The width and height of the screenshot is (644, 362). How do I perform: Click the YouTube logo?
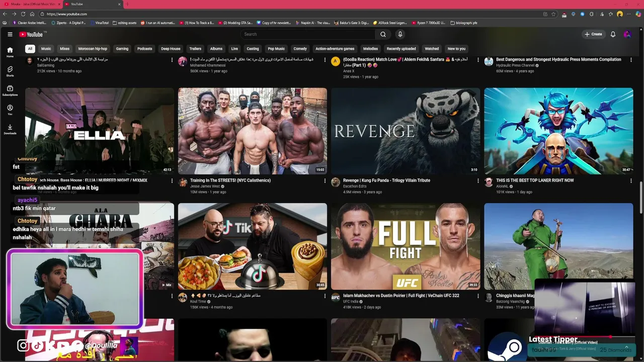click(x=32, y=34)
